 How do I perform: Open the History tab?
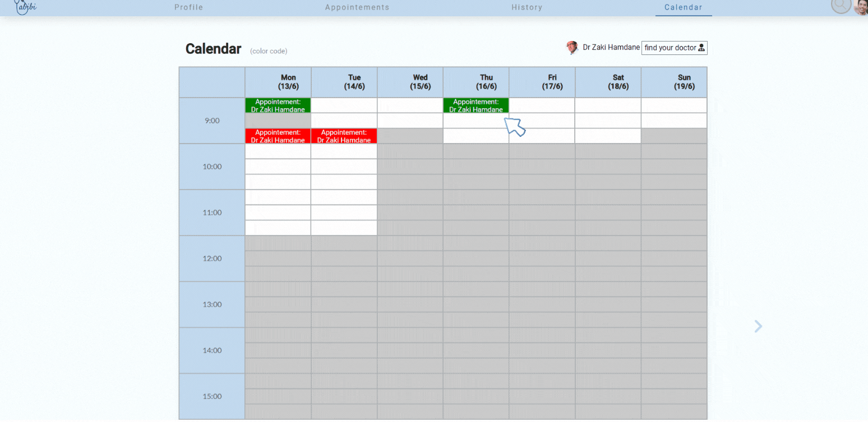(x=527, y=7)
